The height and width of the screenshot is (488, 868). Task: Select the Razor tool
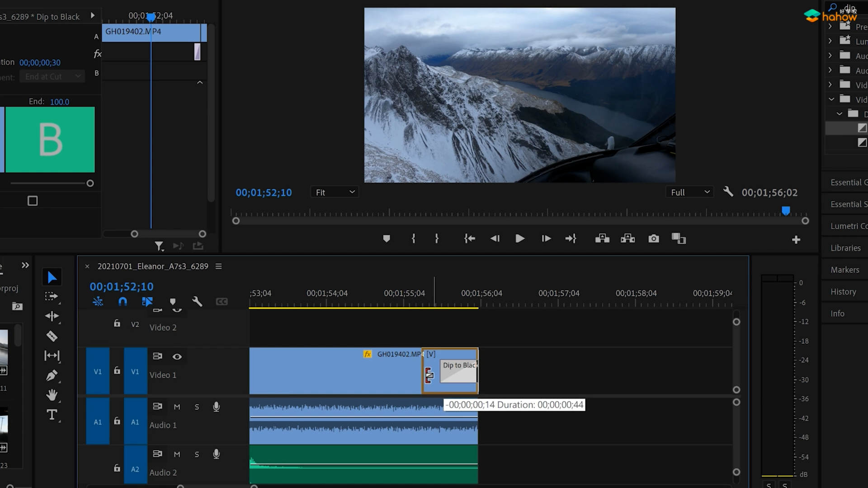[52, 336]
